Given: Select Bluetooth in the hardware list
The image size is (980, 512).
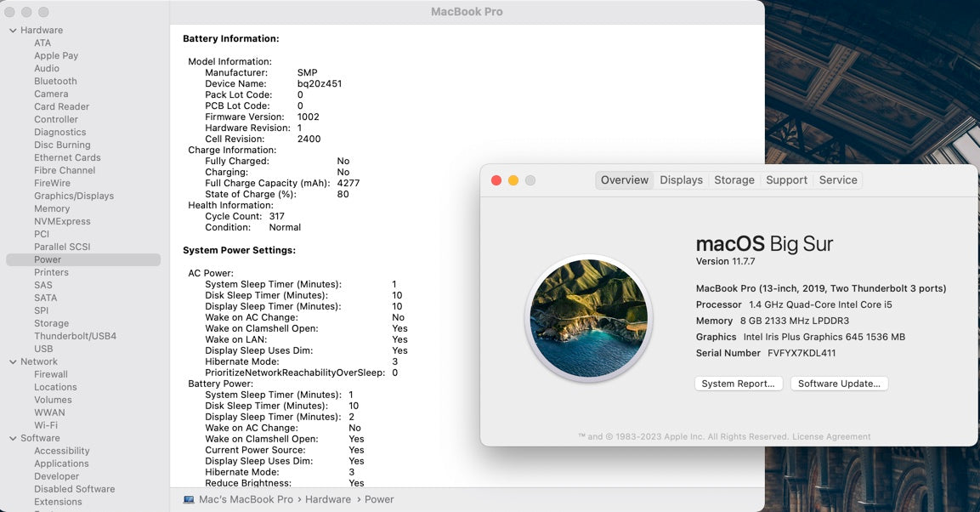Looking at the screenshot, I should tap(55, 82).
